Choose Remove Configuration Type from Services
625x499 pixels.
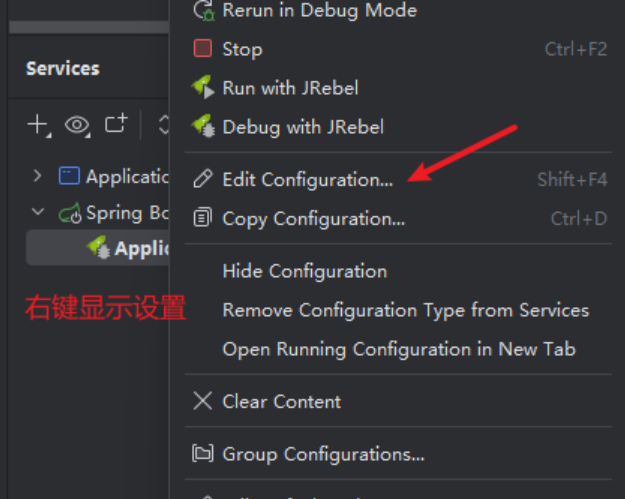click(x=405, y=310)
